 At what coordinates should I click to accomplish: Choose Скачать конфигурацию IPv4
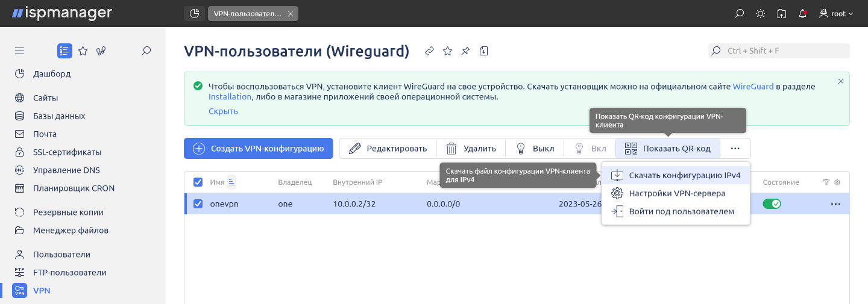(676, 175)
